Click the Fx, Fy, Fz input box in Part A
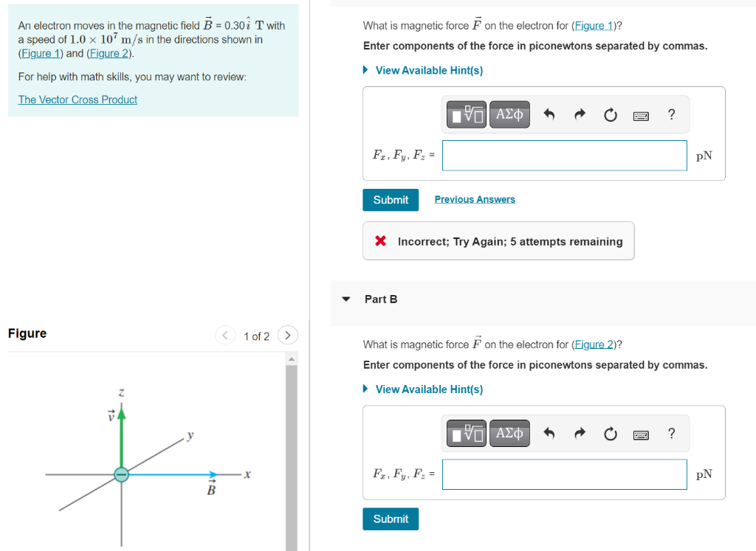 tap(564, 155)
